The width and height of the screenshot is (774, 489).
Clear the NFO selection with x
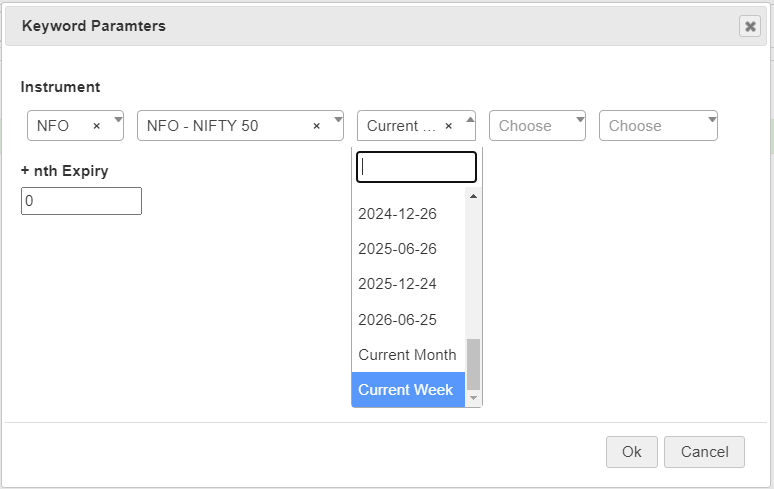pyautogui.click(x=97, y=126)
